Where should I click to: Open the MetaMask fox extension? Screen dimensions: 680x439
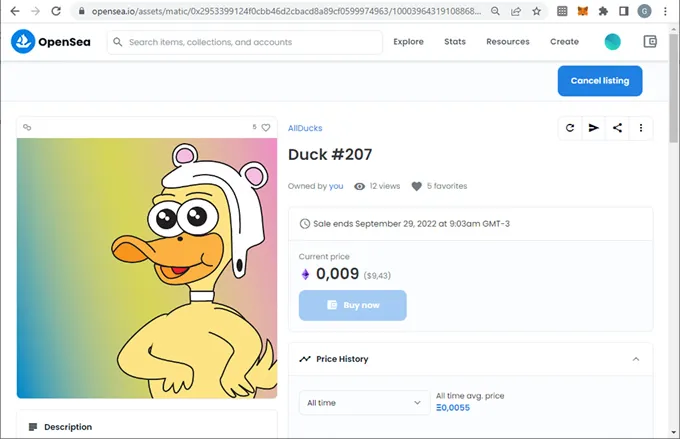583,11
